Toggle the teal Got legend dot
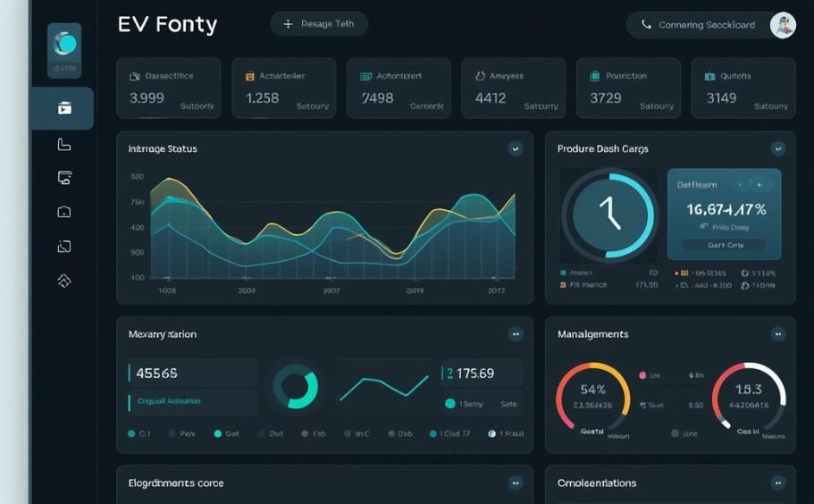 pyautogui.click(x=217, y=433)
